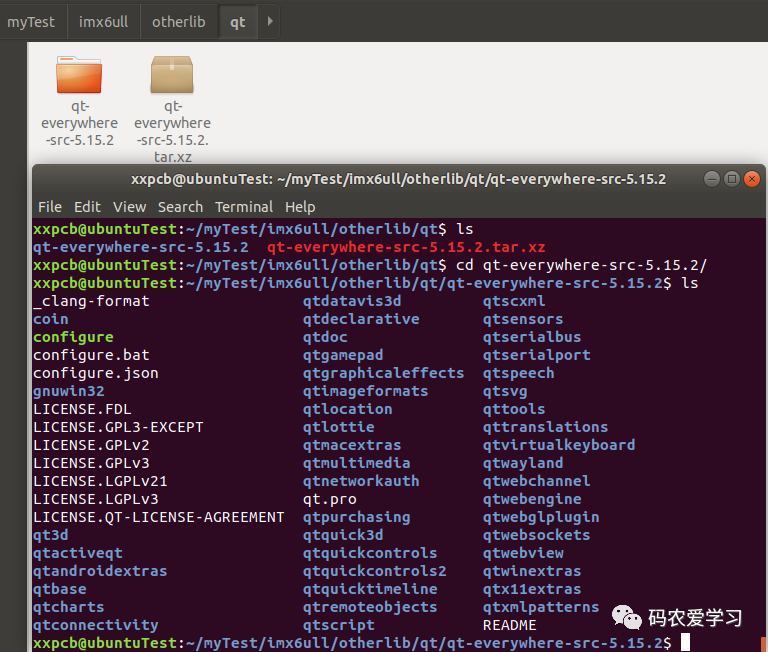Click the terminal title bar text

click(x=398, y=179)
